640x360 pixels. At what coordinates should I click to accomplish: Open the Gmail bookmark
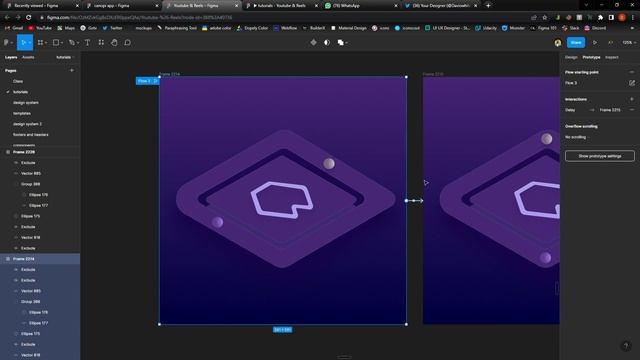point(14,28)
